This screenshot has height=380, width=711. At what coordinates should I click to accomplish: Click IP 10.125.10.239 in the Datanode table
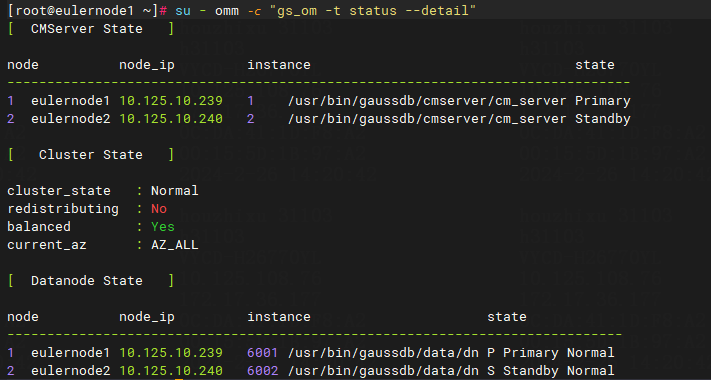tap(171, 353)
